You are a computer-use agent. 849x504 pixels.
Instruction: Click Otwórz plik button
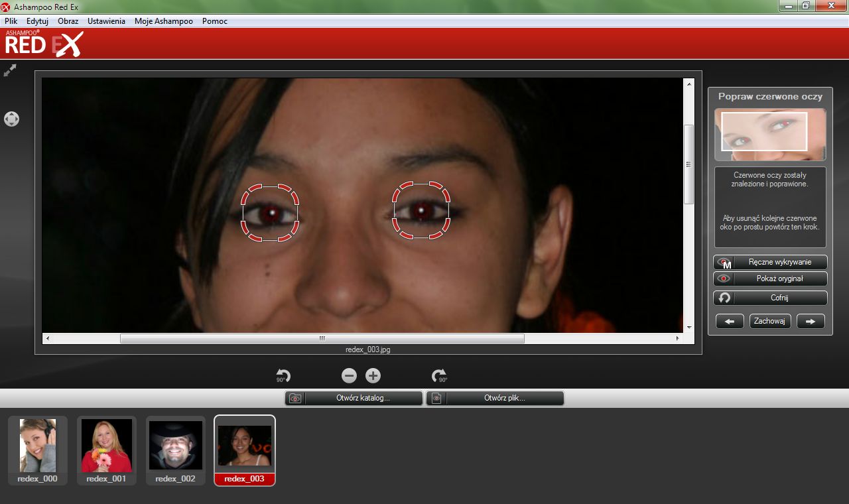coord(495,399)
